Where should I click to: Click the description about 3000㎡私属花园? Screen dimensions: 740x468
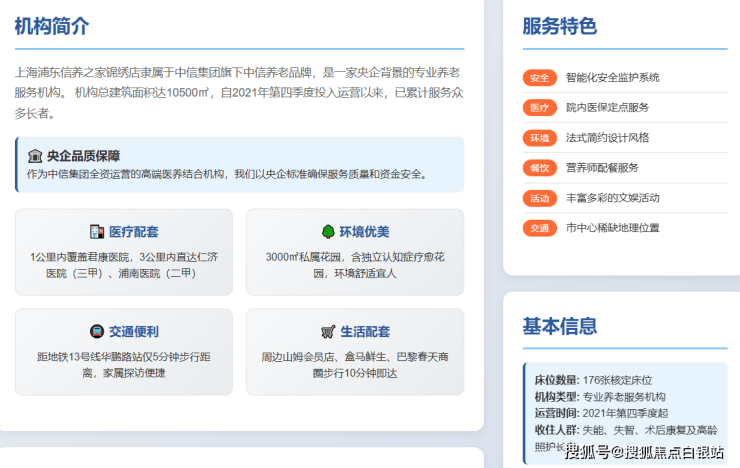pos(355,265)
